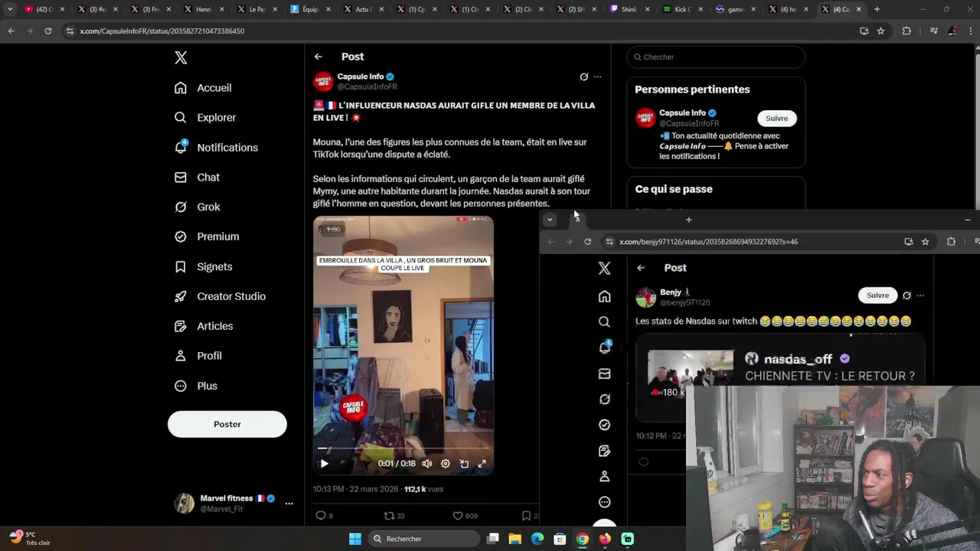Image resolution: width=980 pixels, height=551 pixels.
Task: Click the Chercher search field
Action: click(x=716, y=57)
